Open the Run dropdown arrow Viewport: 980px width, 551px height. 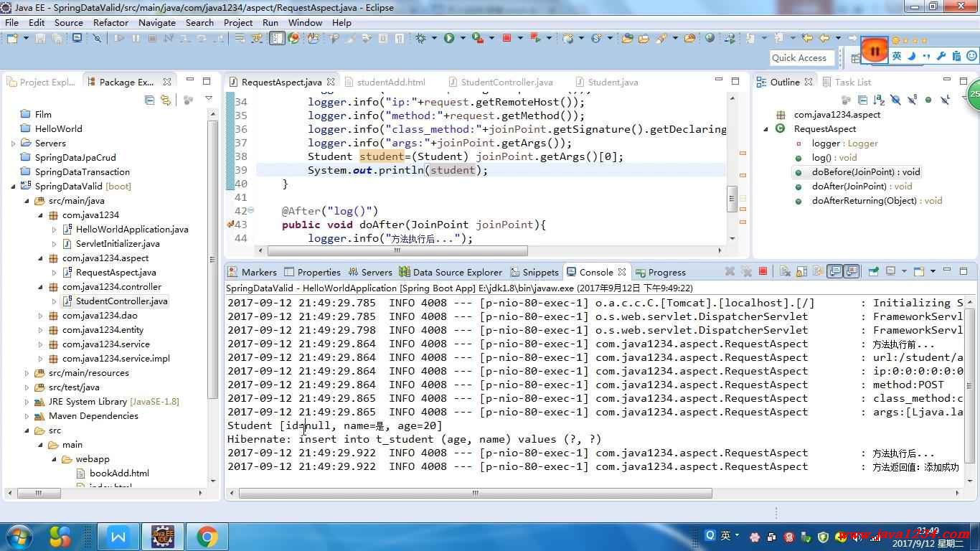pyautogui.click(x=463, y=38)
